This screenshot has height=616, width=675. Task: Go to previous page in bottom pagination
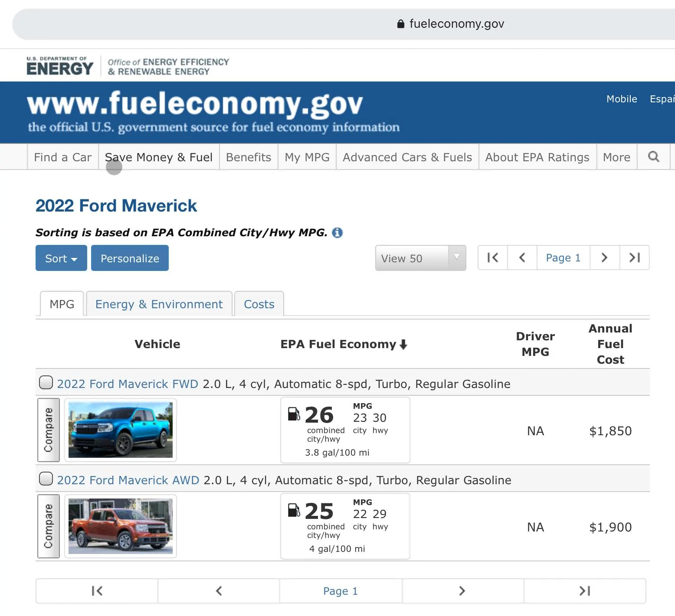219,591
